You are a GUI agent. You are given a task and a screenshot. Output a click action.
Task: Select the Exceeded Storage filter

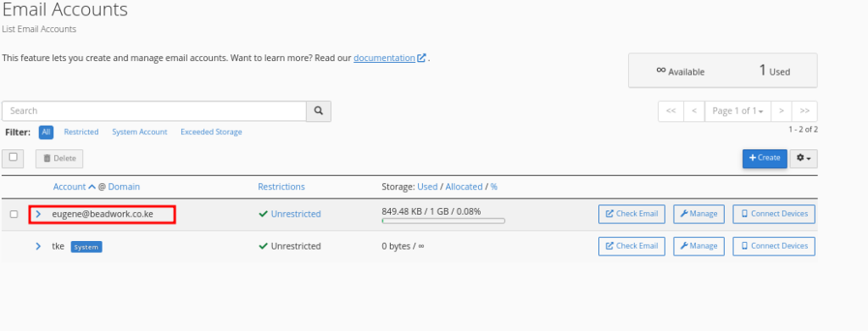pos(211,132)
